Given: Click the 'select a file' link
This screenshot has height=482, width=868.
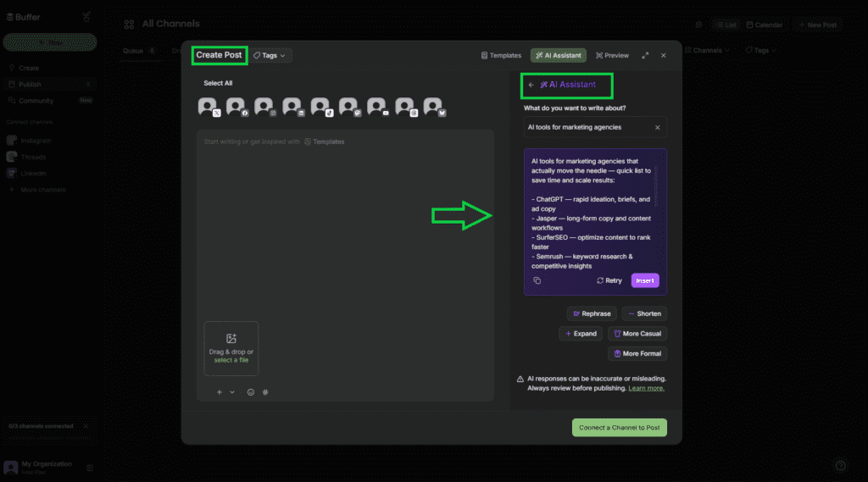Looking at the screenshot, I should pyautogui.click(x=231, y=360).
